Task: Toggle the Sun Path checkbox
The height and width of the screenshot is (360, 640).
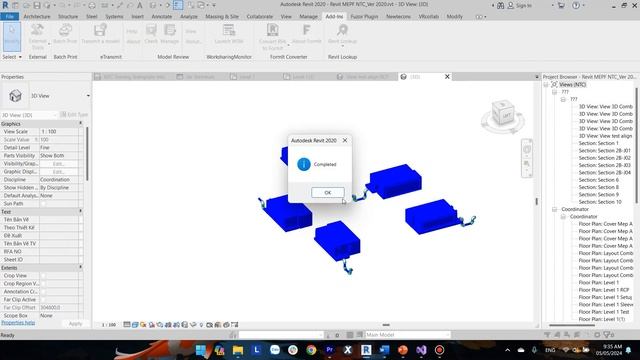Action: coord(44,204)
